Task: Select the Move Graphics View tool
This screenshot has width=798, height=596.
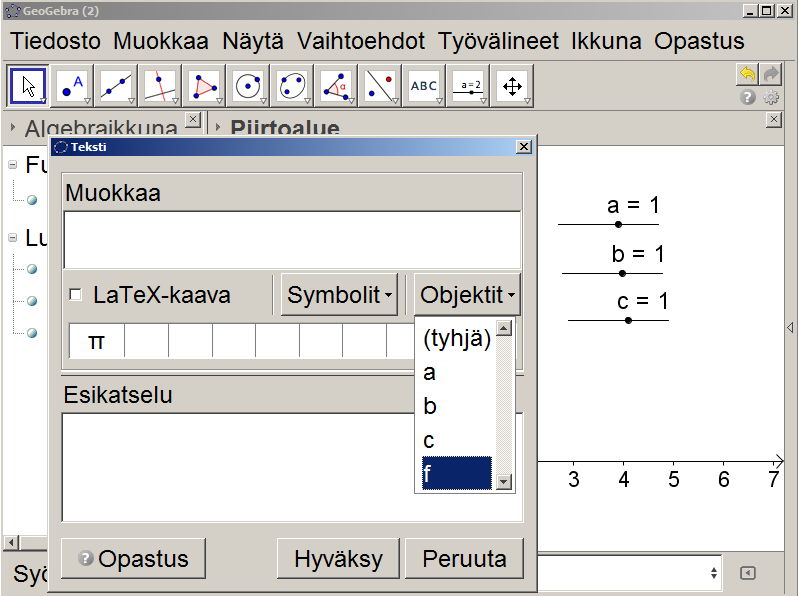Action: pyautogui.click(x=512, y=86)
